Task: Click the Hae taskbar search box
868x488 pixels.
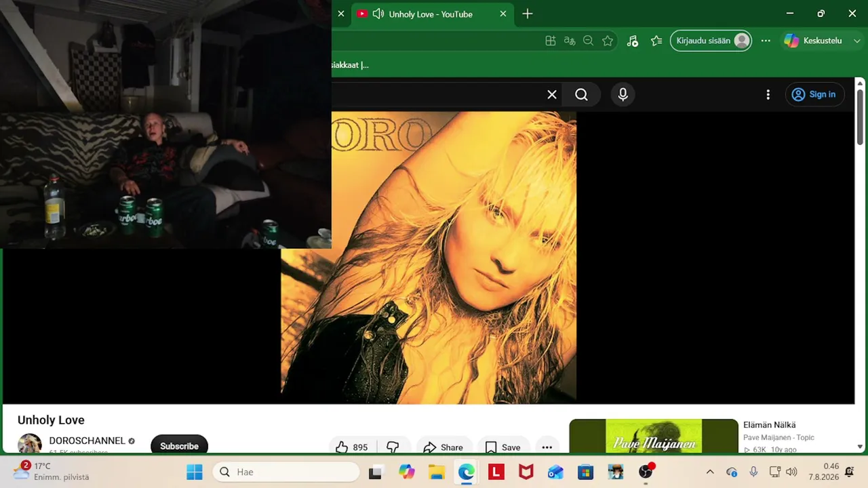Action: click(x=286, y=472)
